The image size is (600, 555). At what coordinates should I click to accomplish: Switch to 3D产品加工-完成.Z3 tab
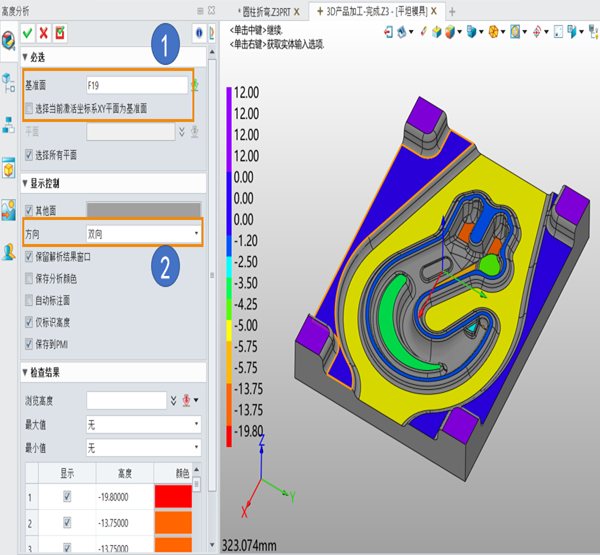pyautogui.click(x=377, y=11)
